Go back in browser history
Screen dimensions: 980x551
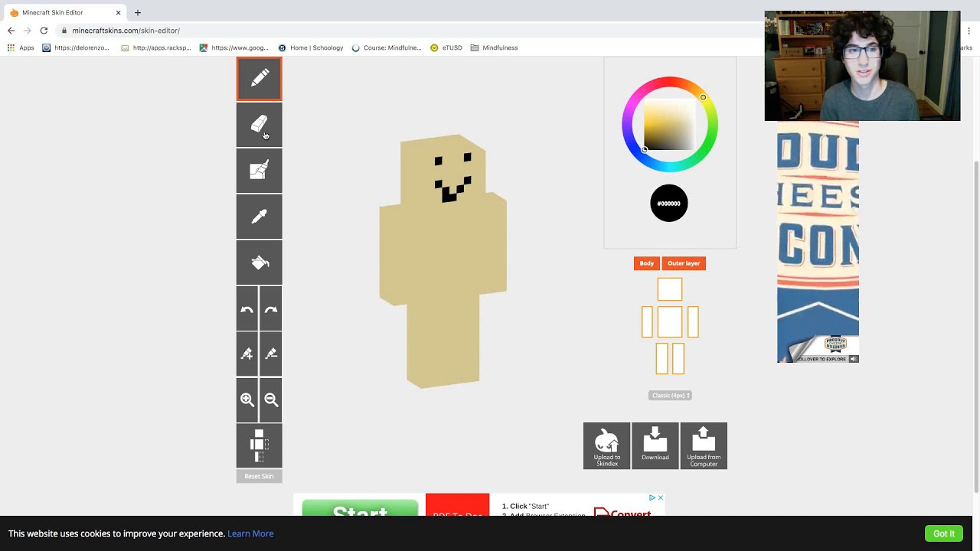pos(11,31)
